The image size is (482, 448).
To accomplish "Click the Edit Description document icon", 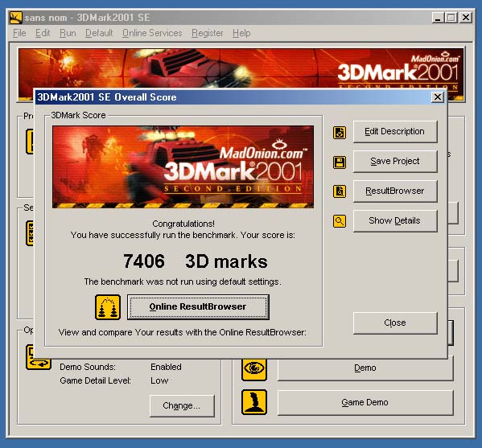I will tap(340, 133).
